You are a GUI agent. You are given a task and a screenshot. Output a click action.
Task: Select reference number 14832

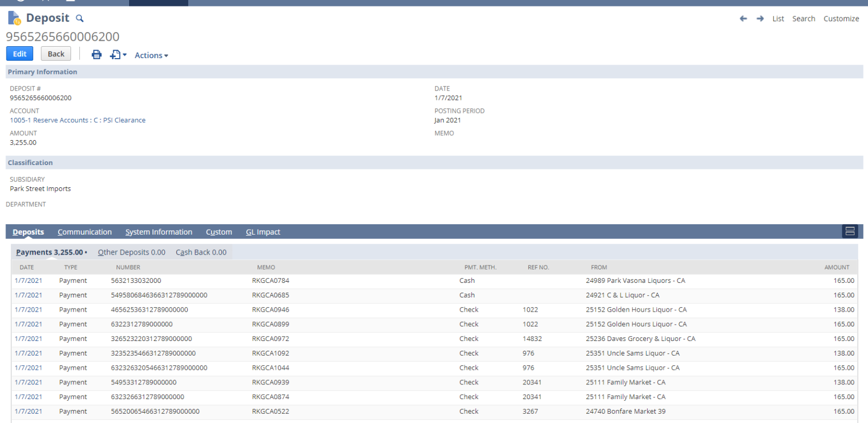click(532, 339)
